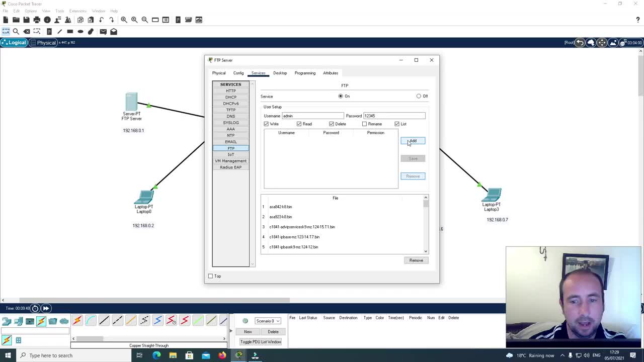Click the Undo arrow in toolbar

(101, 20)
